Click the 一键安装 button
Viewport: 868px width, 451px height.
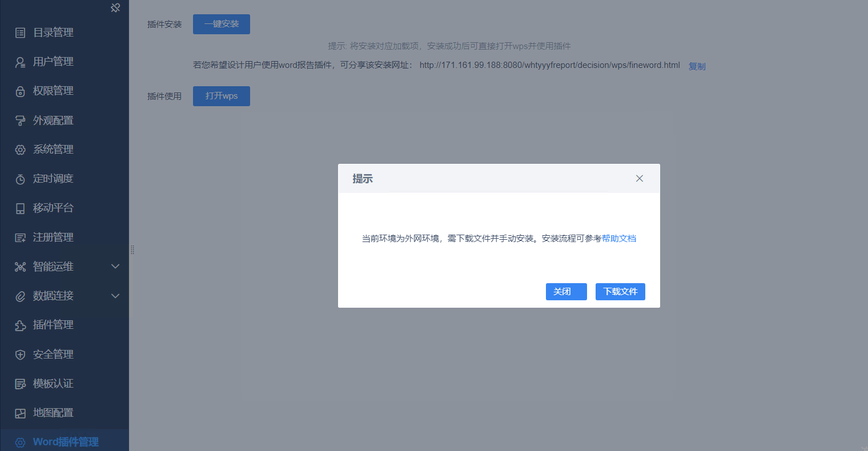click(222, 24)
